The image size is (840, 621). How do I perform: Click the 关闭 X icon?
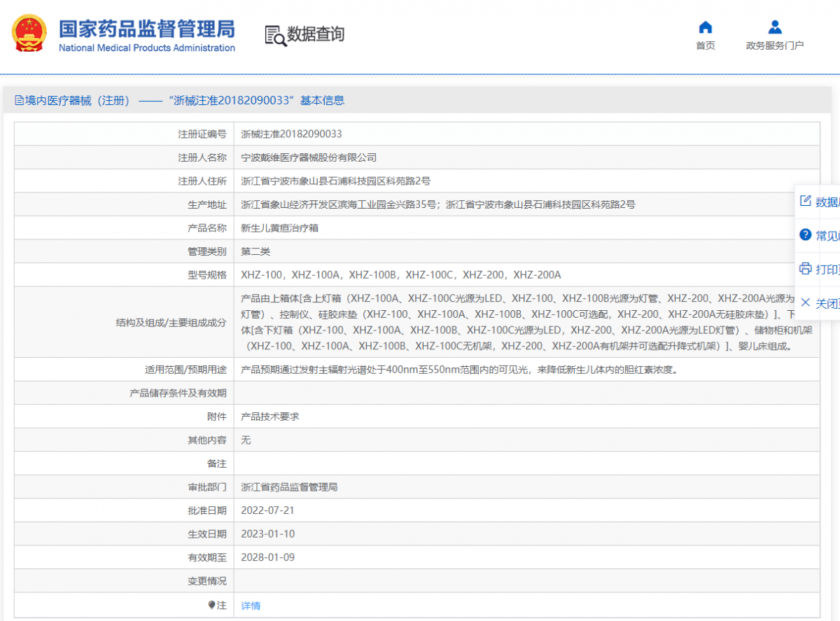click(806, 302)
